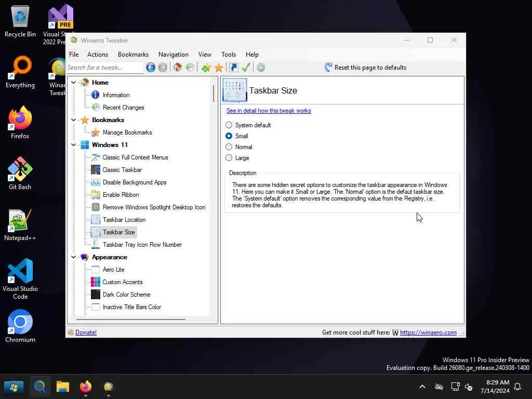Open bookmarks via the gold star toolbar icon
This screenshot has width=532, height=399.
click(219, 68)
